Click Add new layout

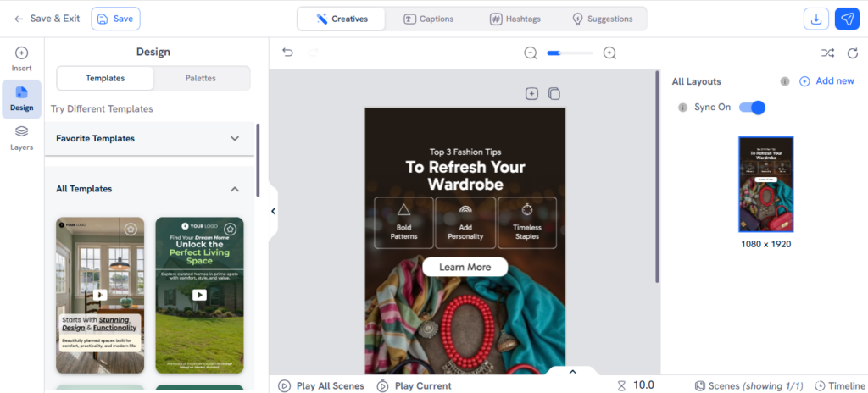point(827,81)
